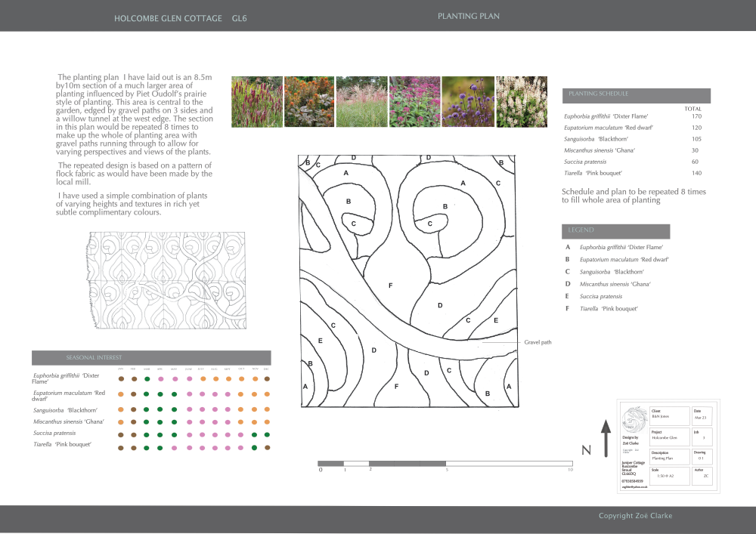Select the PLANTING PLAN title in the top bar
This screenshot has width=756, height=534.
[x=468, y=15]
